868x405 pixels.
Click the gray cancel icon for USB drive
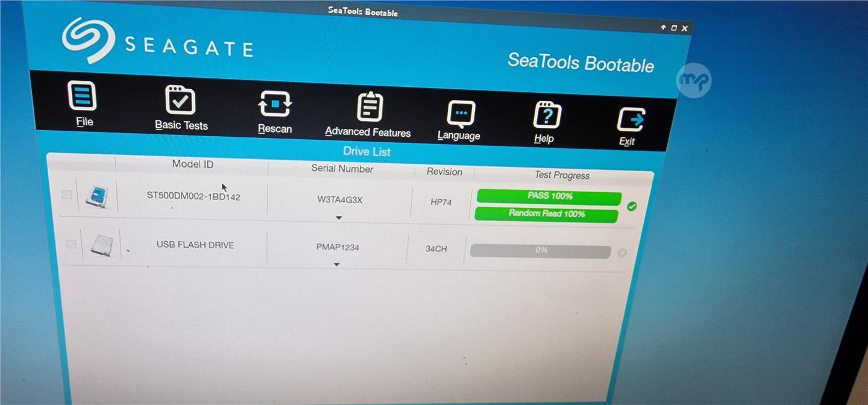(x=622, y=253)
